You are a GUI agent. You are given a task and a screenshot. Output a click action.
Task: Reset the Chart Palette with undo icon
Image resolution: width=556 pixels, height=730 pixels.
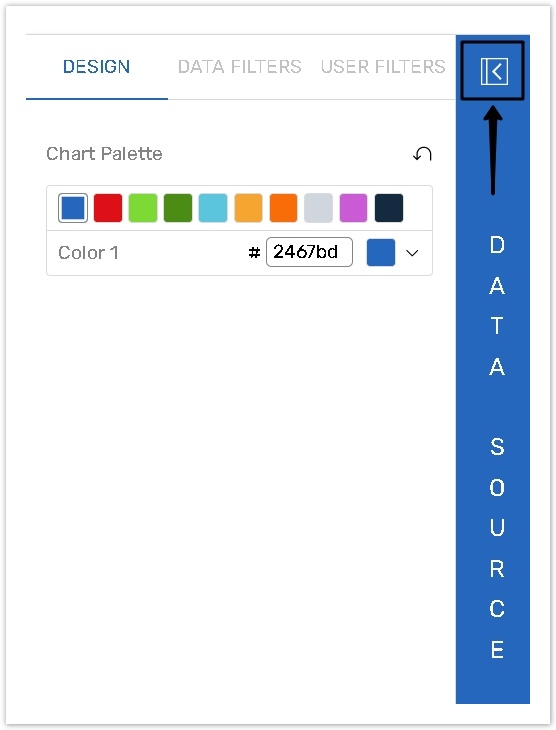[x=422, y=154]
